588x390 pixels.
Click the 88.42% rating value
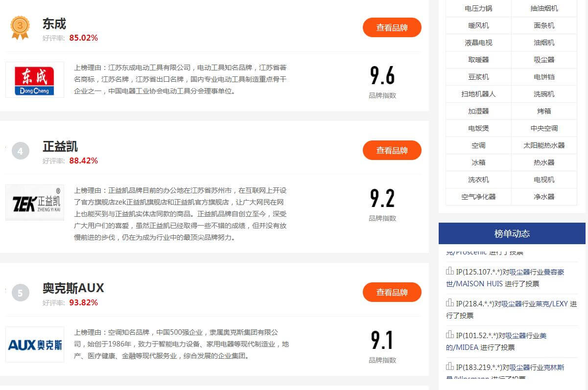point(83,161)
